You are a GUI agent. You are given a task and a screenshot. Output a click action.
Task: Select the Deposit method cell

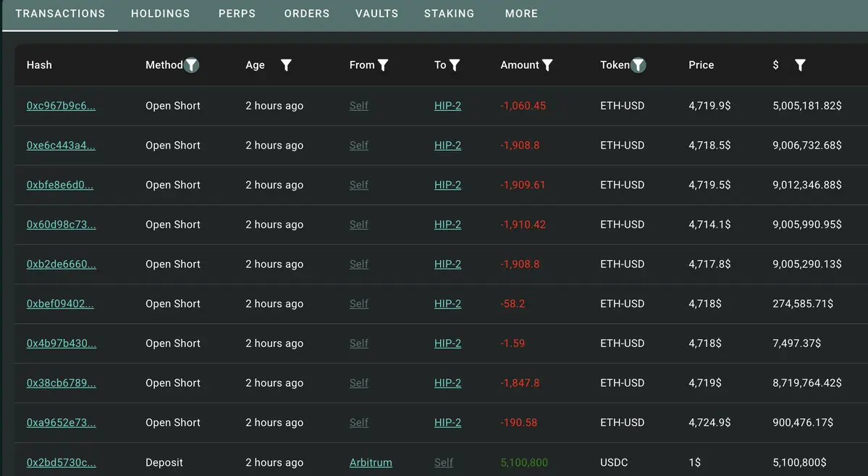pos(164,462)
